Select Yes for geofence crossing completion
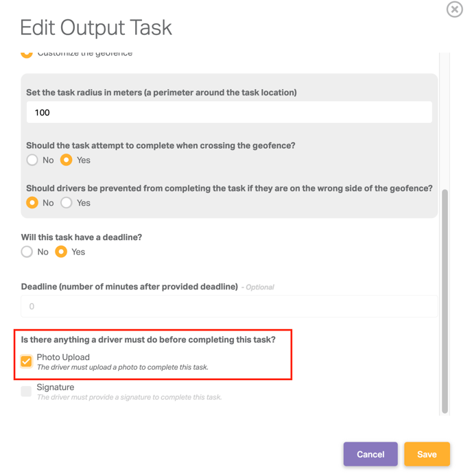 (x=67, y=160)
